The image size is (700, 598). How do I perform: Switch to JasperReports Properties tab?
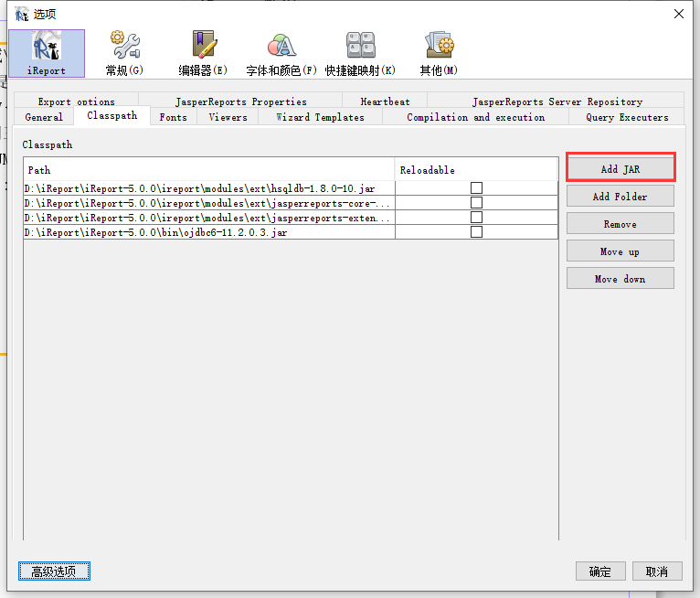click(240, 101)
